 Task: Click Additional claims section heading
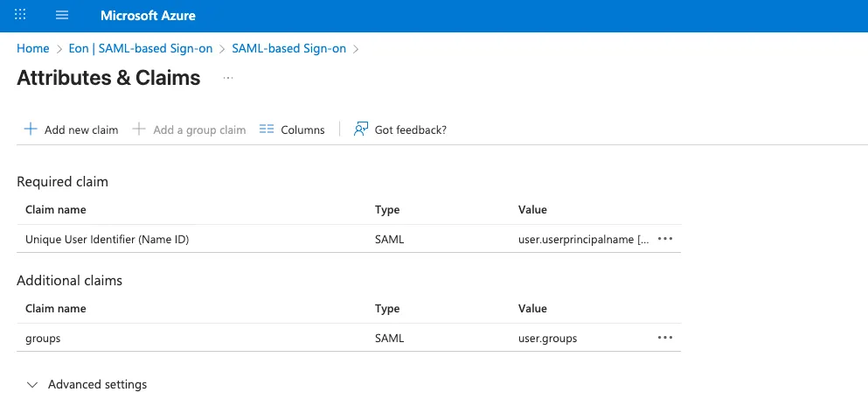tap(69, 280)
